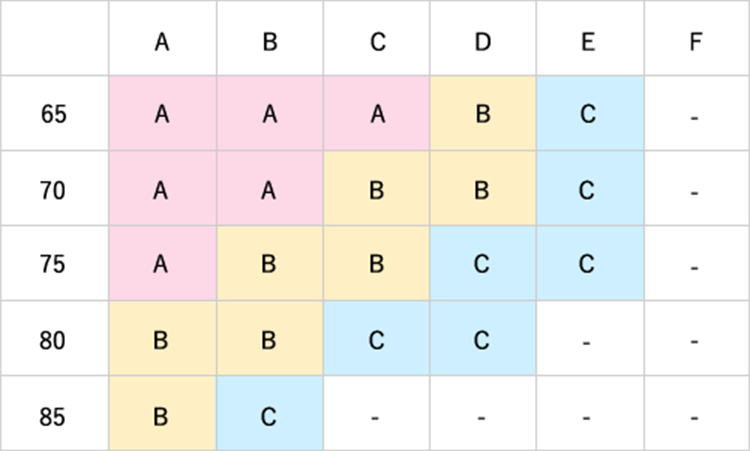Select the row header 85
The height and width of the screenshot is (451, 750).
coord(54,415)
